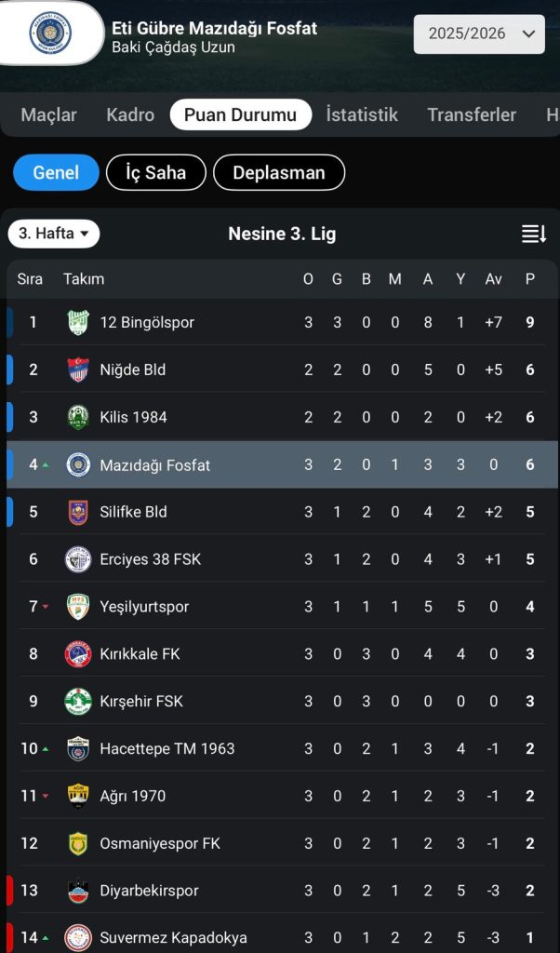Image resolution: width=560 pixels, height=953 pixels.
Task: Expand the 3. Hafta week selector
Action: coord(53,234)
